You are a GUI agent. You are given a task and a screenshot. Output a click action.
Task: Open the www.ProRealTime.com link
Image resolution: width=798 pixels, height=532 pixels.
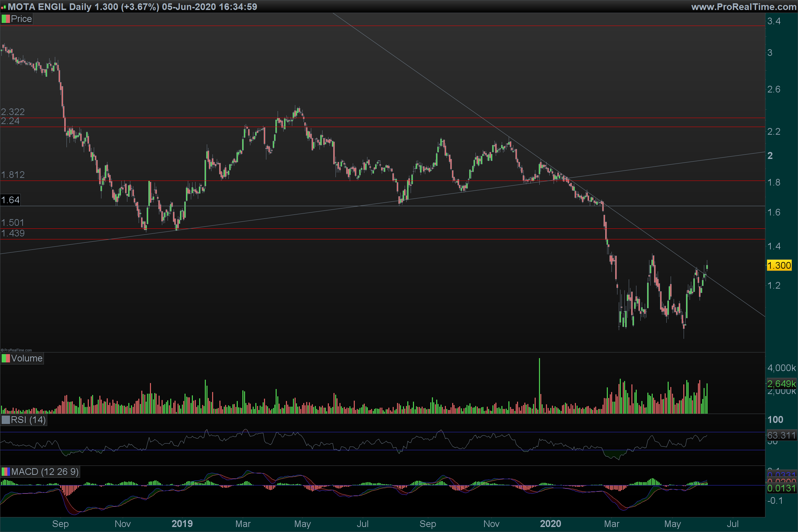click(x=743, y=7)
